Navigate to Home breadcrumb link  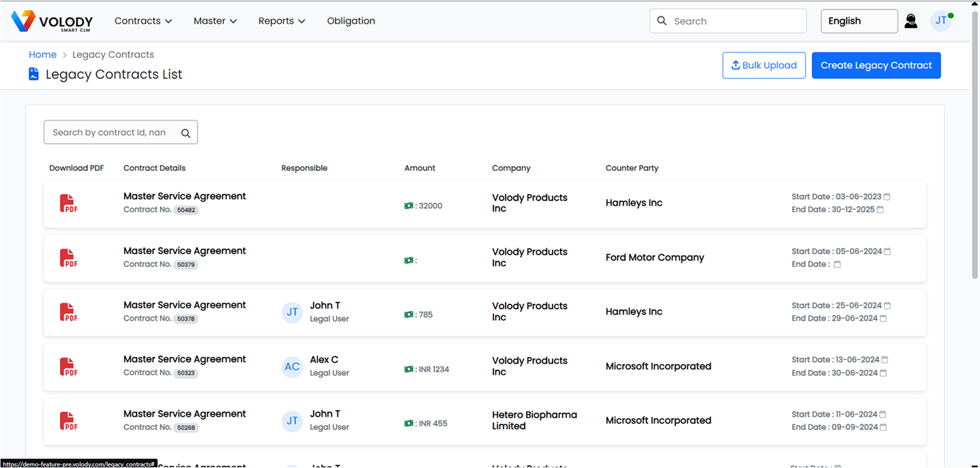point(42,54)
